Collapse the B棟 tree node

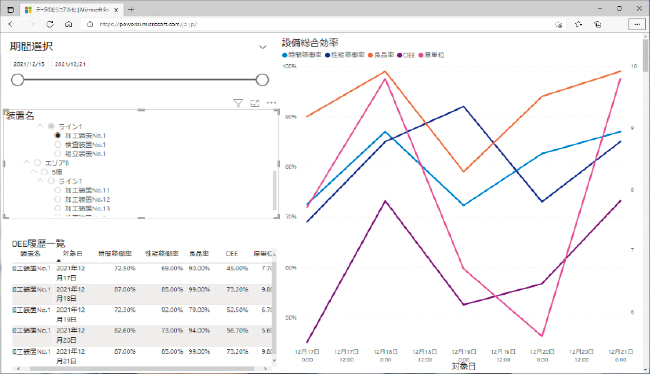tap(33, 171)
